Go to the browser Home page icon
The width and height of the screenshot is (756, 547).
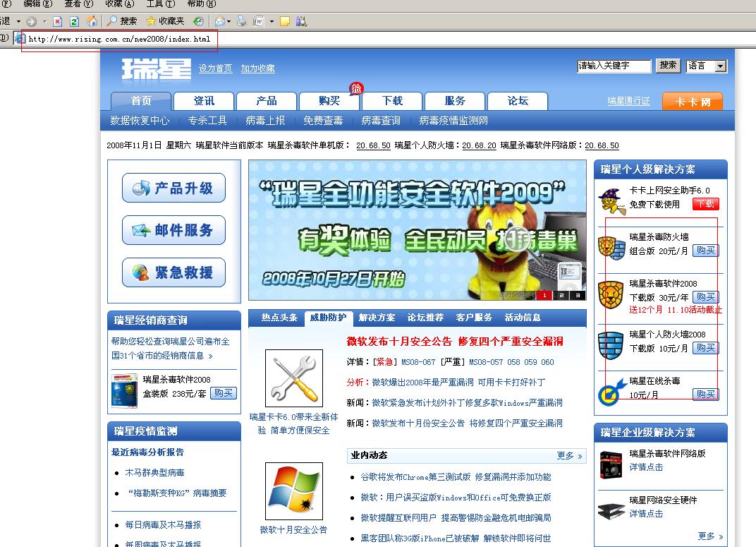coord(92,21)
